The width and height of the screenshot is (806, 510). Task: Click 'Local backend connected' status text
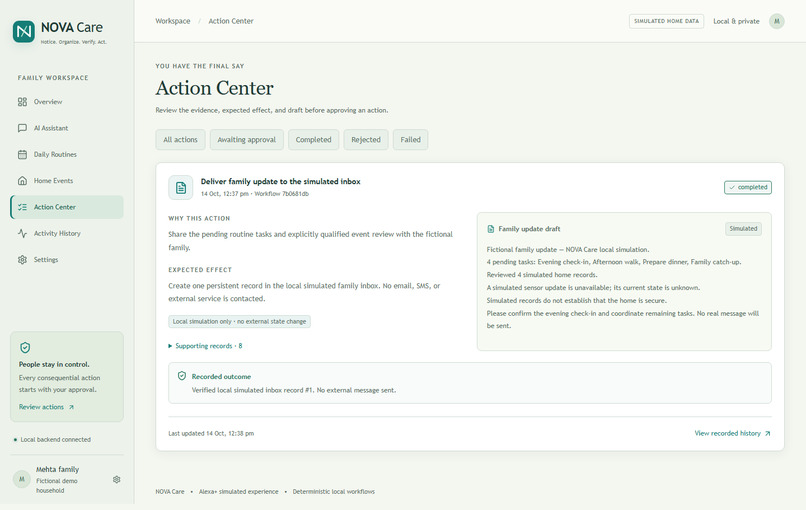(x=56, y=440)
